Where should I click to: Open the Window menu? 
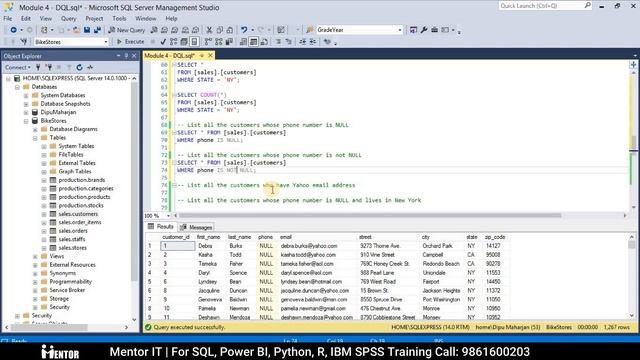click(x=145, y=18)
